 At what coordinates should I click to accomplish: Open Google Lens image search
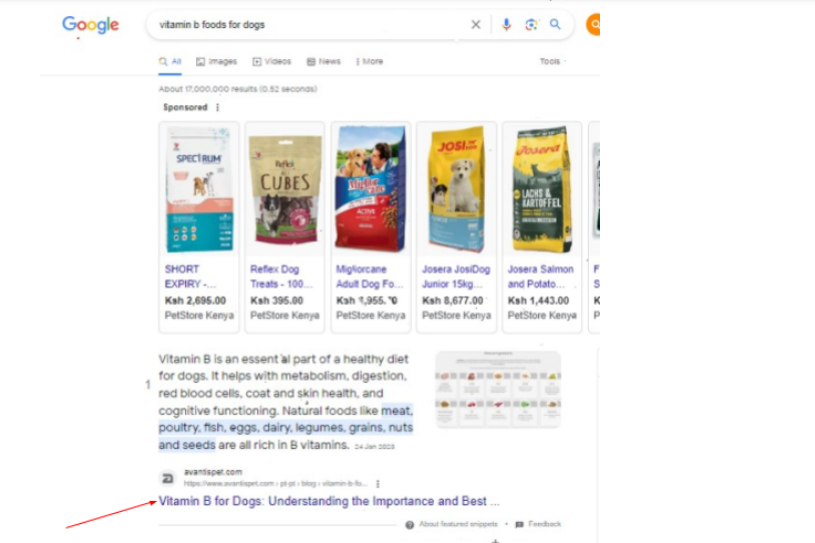point(531,24)
